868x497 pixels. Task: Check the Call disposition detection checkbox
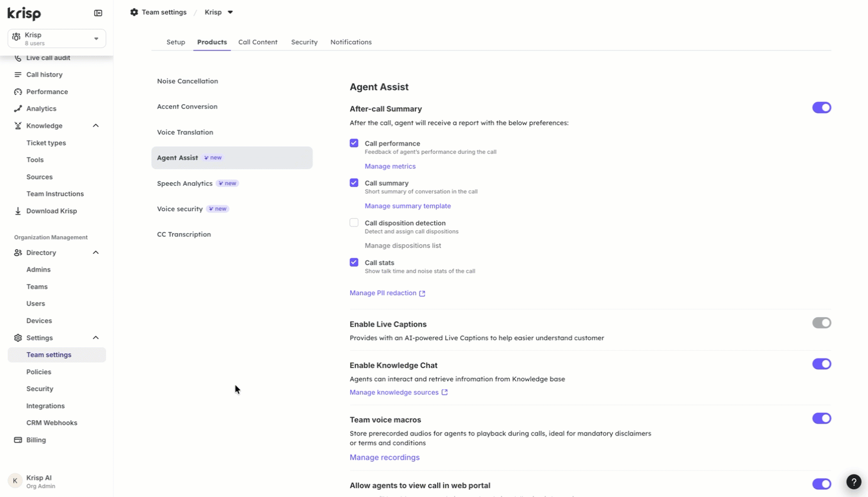[354, 222]
